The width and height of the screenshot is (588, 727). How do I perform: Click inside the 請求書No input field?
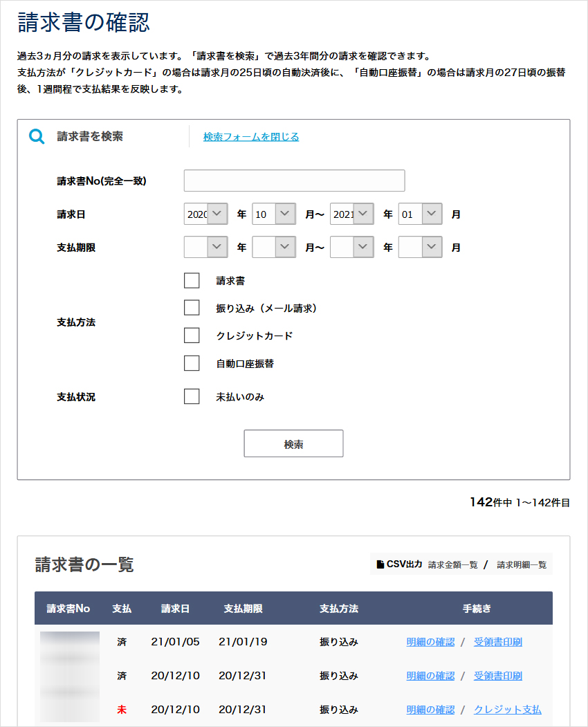point(293,181)
